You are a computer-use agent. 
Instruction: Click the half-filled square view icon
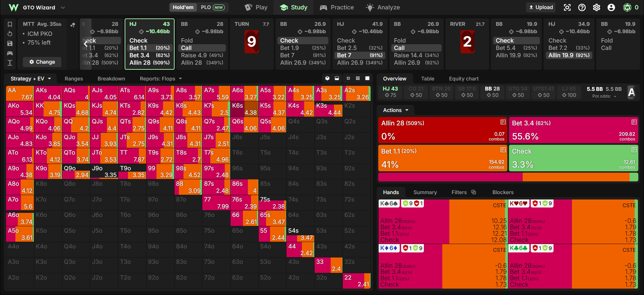pos(337,78)
